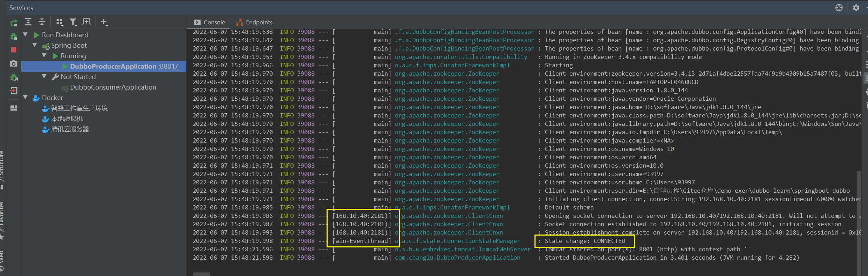
Task: Click the 'Started DubboProducerApplication in 3.401 seconds' line
Action: pos(672,258)
